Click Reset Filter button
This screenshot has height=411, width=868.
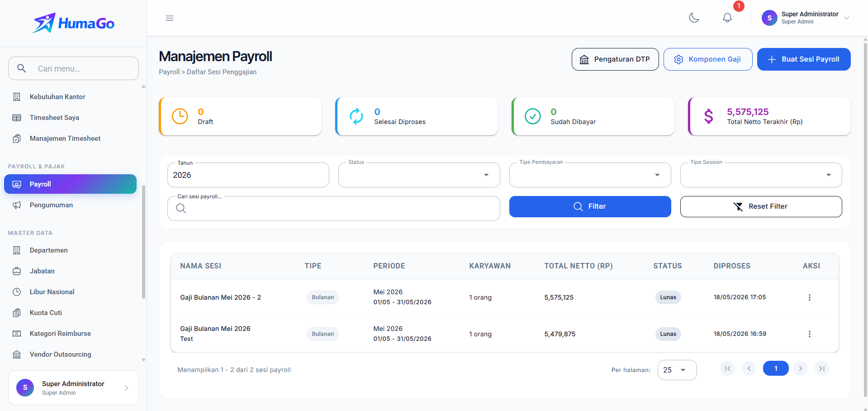(761, 206)
